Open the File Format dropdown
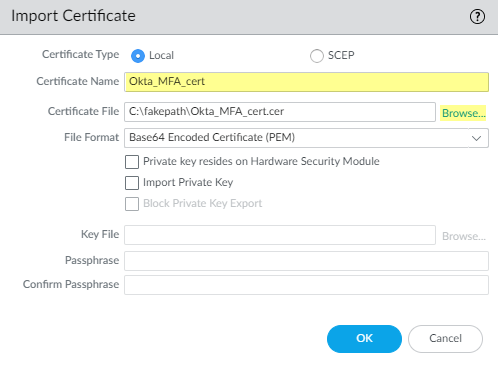Viewport: 498px width, 367px height. 306,138
